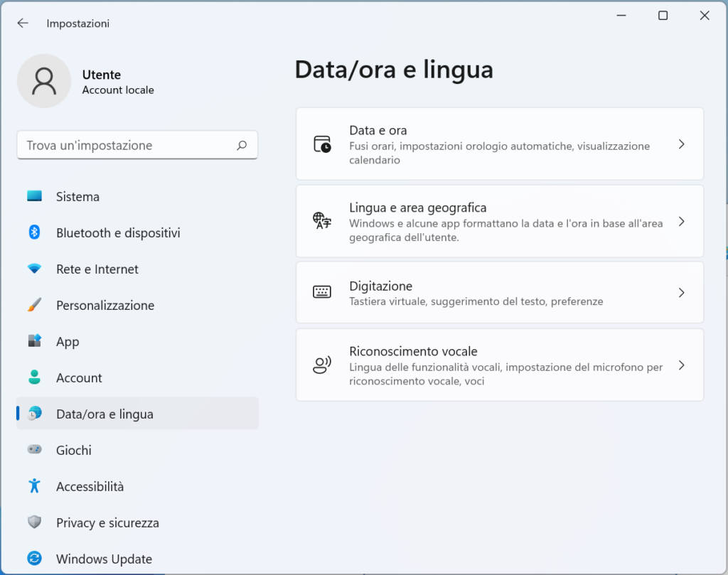Click the Rete e Internet Wi-Fi icon
728x575 pixels.
(x=34, y=269)
